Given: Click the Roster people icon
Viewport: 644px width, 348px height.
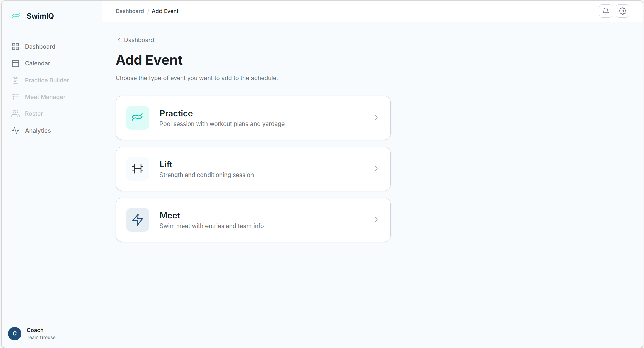Looking at the screenshot, I should click(x=15, y=114).
